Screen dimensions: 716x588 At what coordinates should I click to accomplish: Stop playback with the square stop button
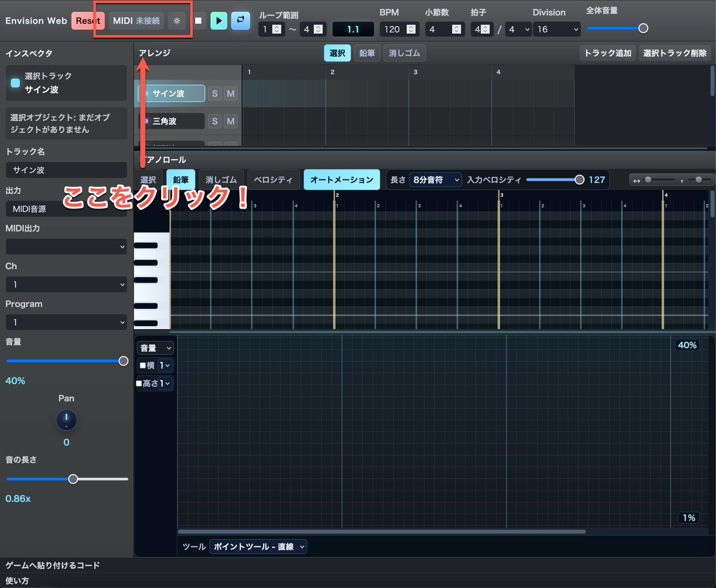click(198, 20)
